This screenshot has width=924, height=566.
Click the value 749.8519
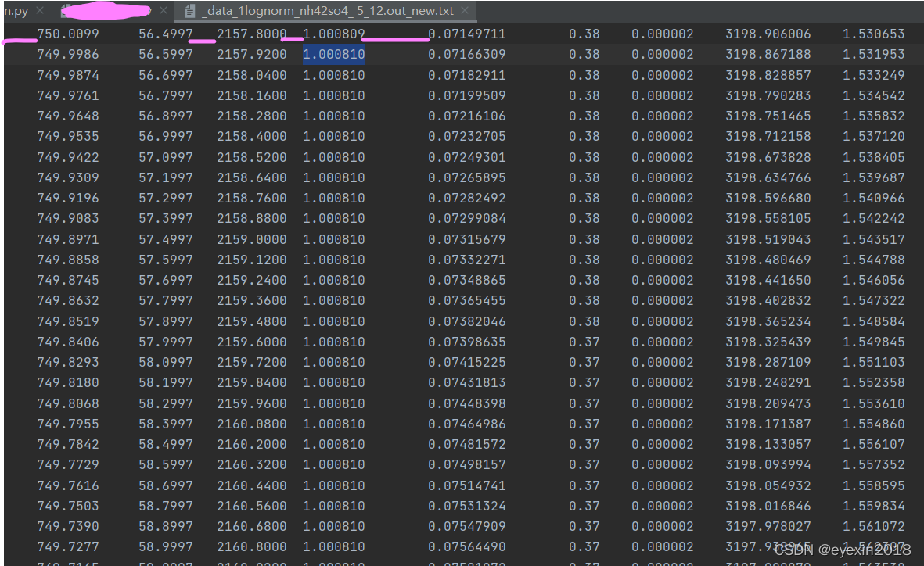pyautogui.click(x=68, y=321)
